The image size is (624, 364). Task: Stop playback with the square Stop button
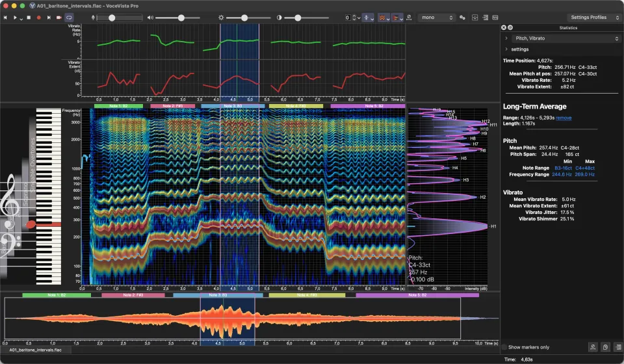click(x=29, y=18)
